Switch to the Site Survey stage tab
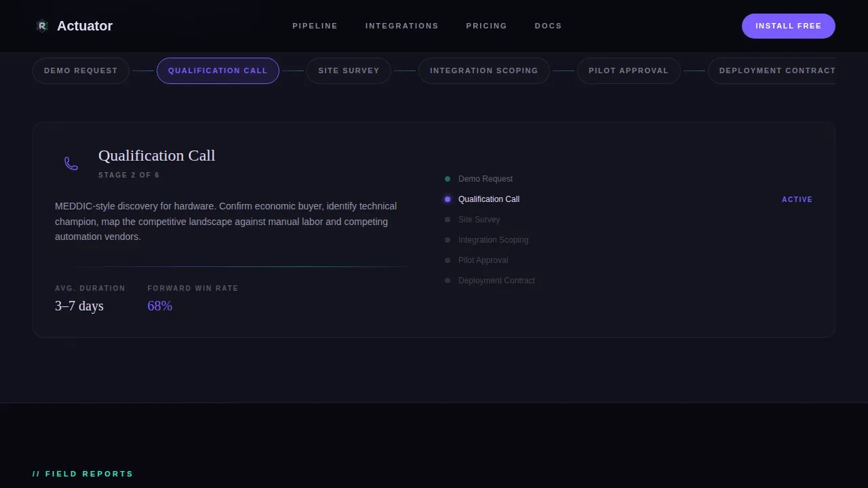Image resolution: width=868 pixels, height=488 pixels. pyautogui.click(x=349, y=70)
